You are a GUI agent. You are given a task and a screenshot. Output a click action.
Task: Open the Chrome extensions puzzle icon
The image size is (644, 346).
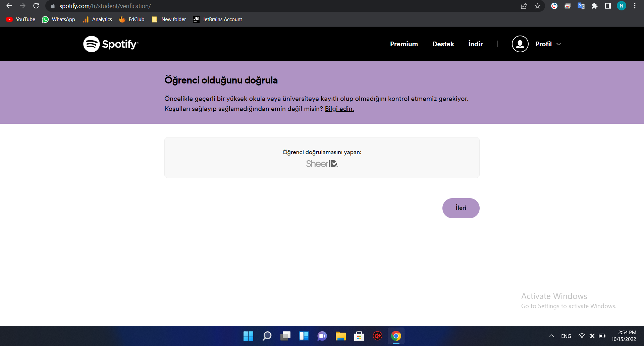point(594,6)
